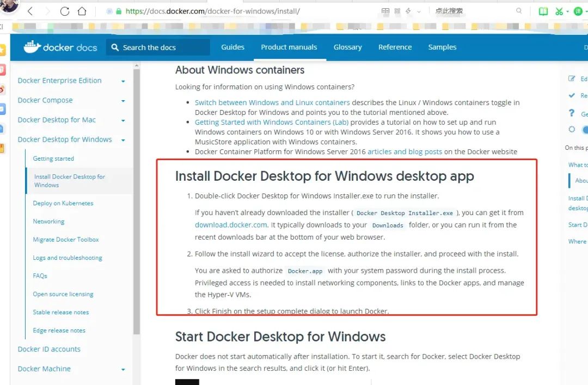This screenshot has width=588, height=385.
Task: Click the sidebar vertical scrollbar thumb
Action: (137, 201)
